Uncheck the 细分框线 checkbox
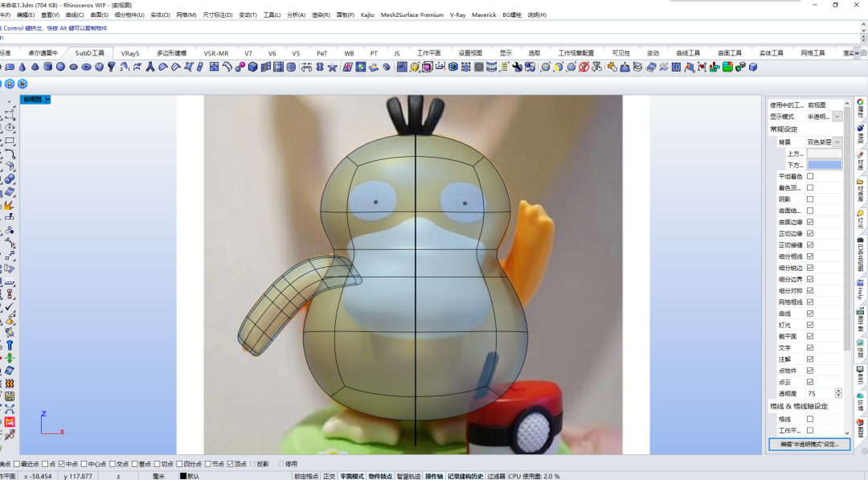 pos(810,256)
